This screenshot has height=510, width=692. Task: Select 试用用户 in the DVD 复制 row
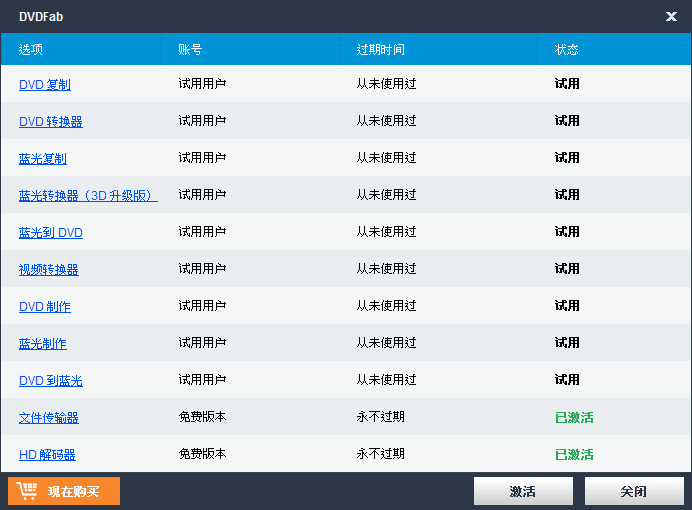tap(202, 83)
